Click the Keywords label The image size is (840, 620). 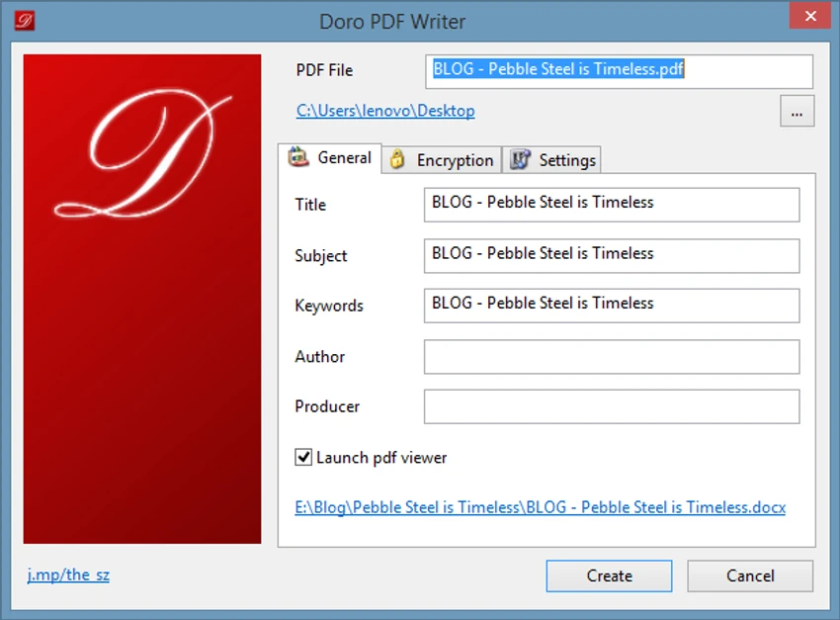pos(329,306)
